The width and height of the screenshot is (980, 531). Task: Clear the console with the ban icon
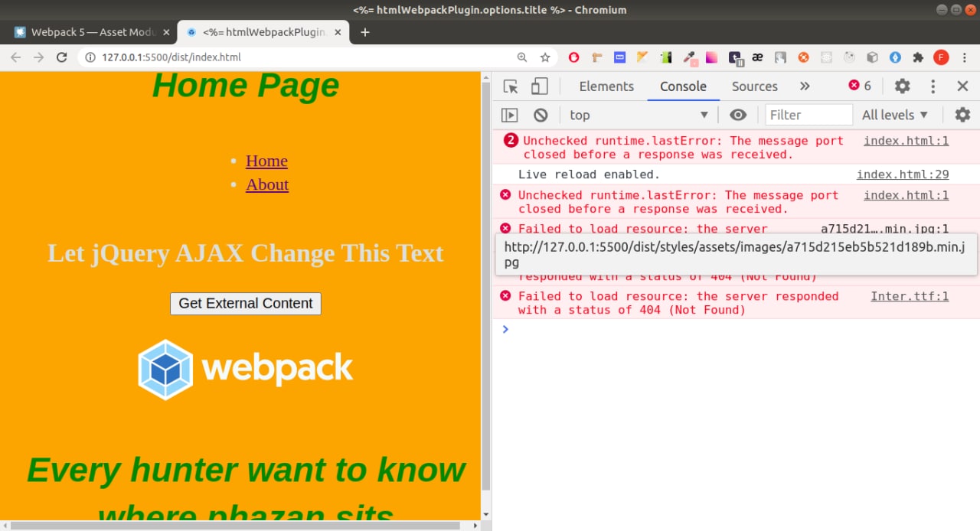541,115
